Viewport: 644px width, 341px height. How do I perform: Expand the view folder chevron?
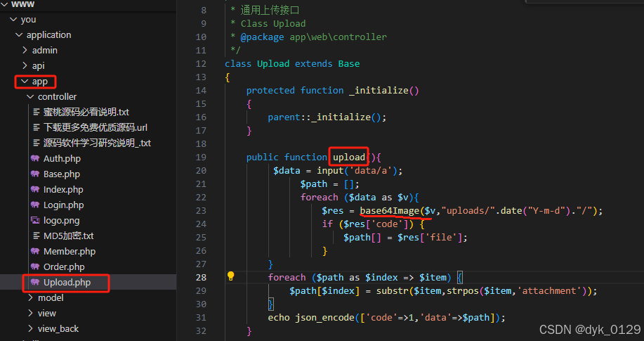(x=30, y=313)
